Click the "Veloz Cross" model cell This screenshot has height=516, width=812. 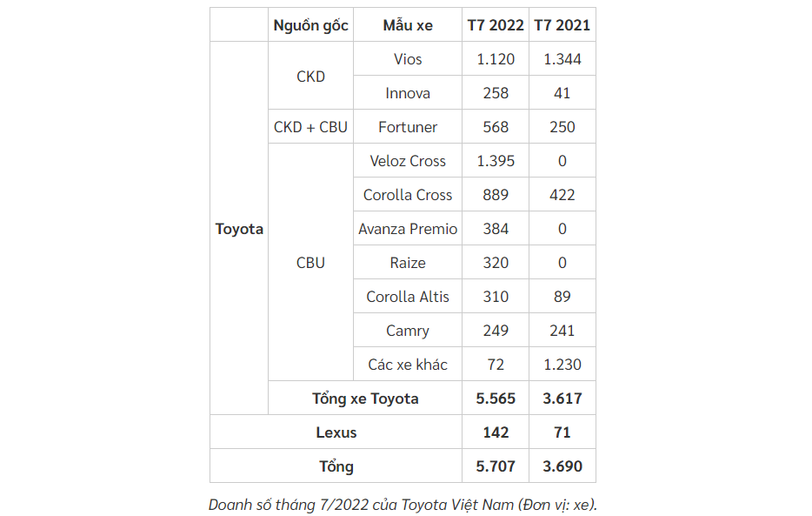tap(408, 161)
